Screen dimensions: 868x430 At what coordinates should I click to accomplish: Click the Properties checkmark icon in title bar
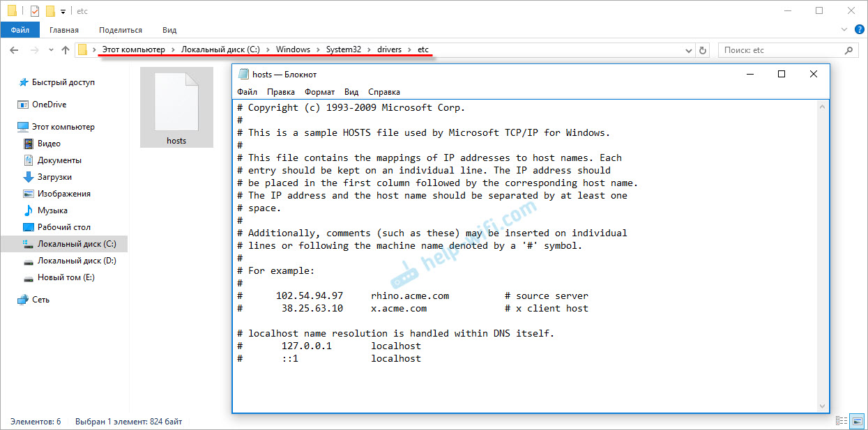point(34,11)
